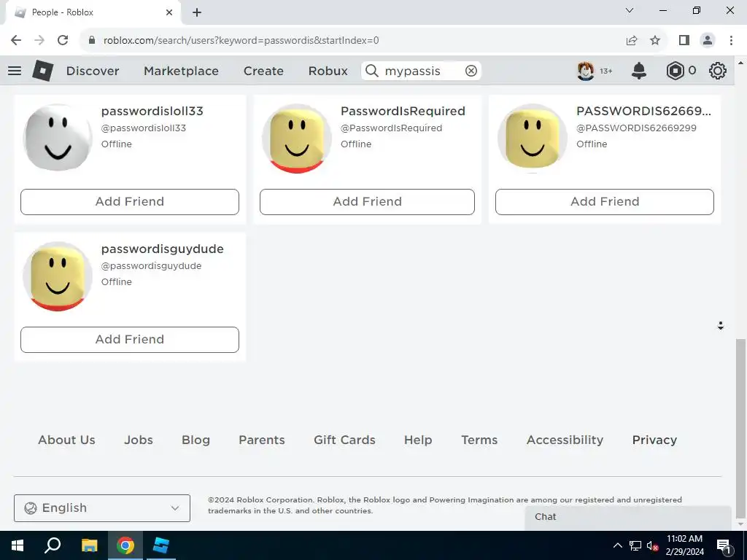The height and width of the screenshot is (560, 747).
Task: Open the Parents footer link
Action: 262,440
